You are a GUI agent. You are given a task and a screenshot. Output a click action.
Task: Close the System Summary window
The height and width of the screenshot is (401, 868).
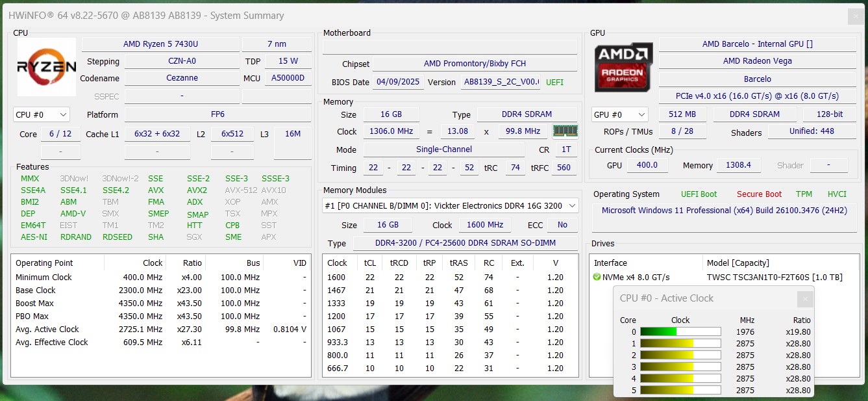856,16
